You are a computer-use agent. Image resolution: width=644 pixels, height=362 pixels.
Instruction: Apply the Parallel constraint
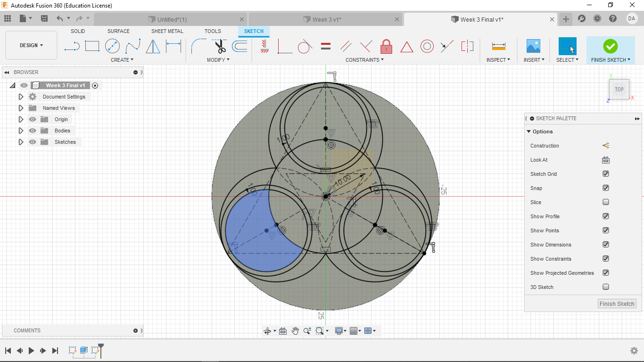click(346, 46)
